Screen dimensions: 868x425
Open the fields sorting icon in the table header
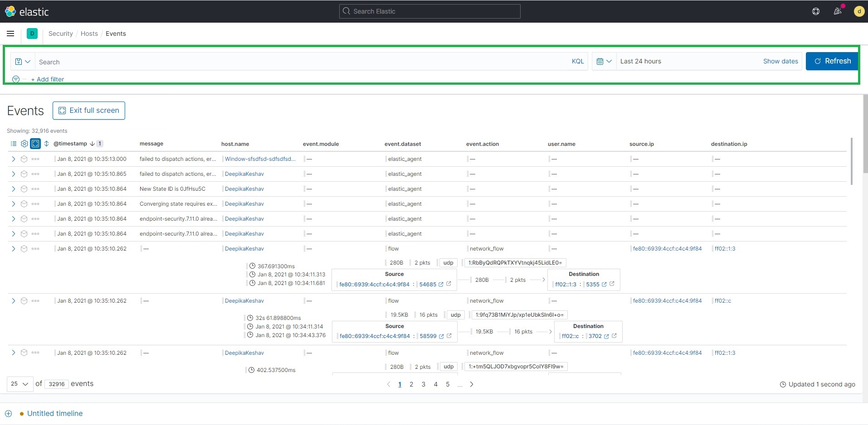(x=46, y=144)
